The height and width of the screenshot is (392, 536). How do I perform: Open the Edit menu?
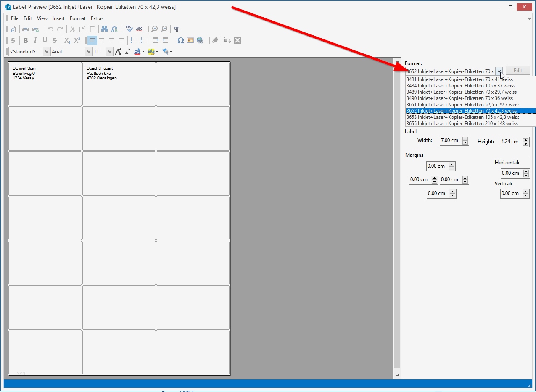pyautogui.click(x=28, y=18)
